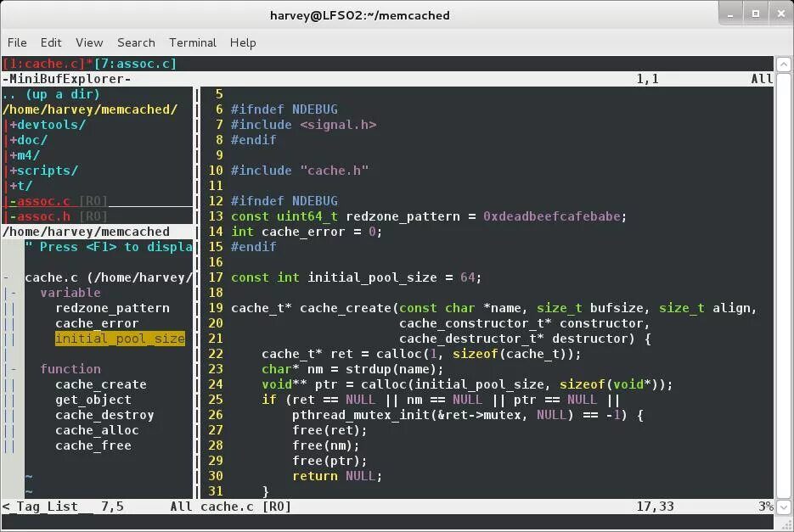Viewport: 794px width, 532px height.
Task: Open the Help menu
Action: pos(243,42)
